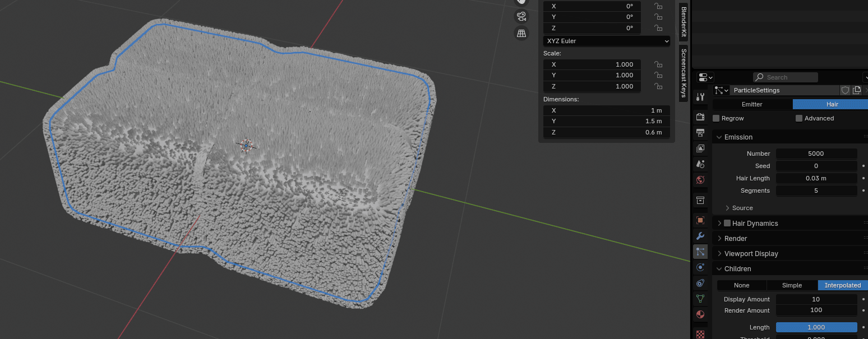
Task: Open the Render properties tab
Action: (700, 117)
